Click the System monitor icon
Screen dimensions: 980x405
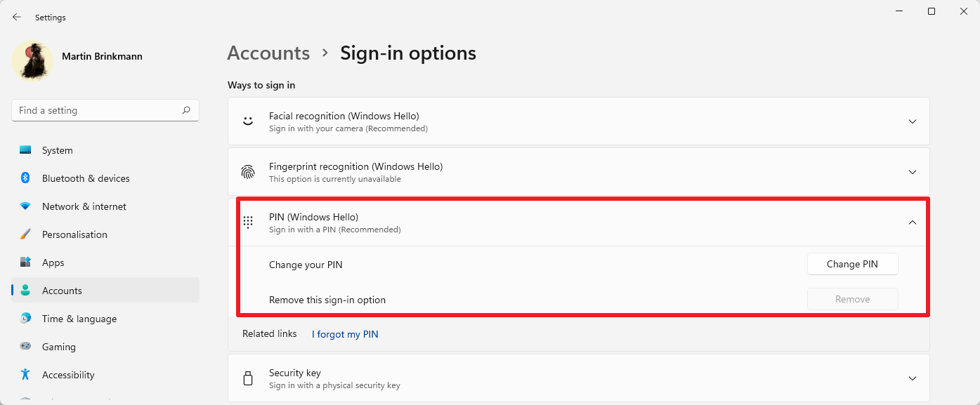[25, 150]
